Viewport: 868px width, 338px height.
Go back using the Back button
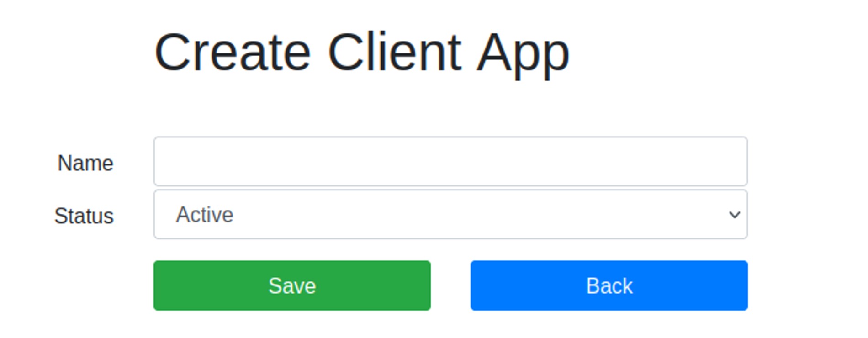[x=609, y=285]
